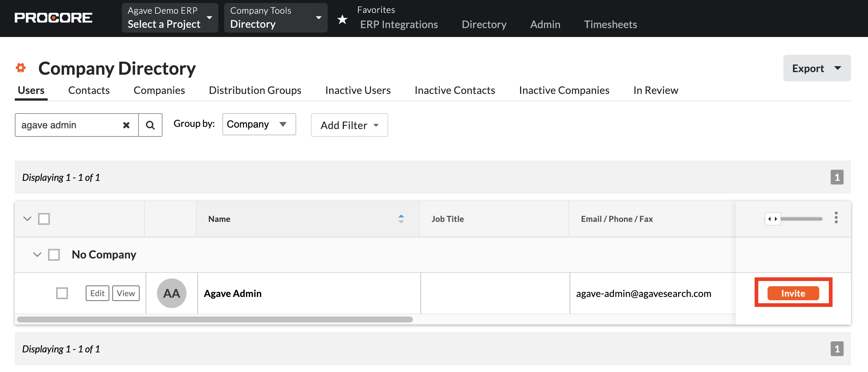Collapse all groups with header chevron

click(x=27, y=219)
